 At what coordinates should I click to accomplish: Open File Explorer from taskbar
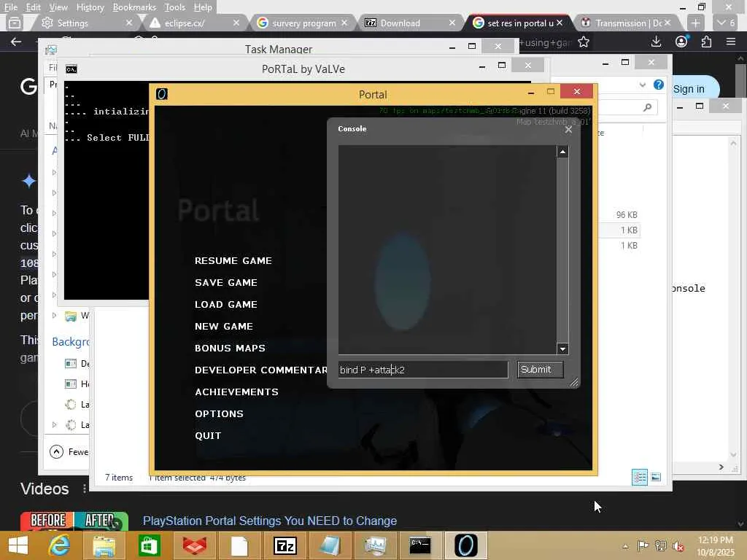[x=104, y=545]
